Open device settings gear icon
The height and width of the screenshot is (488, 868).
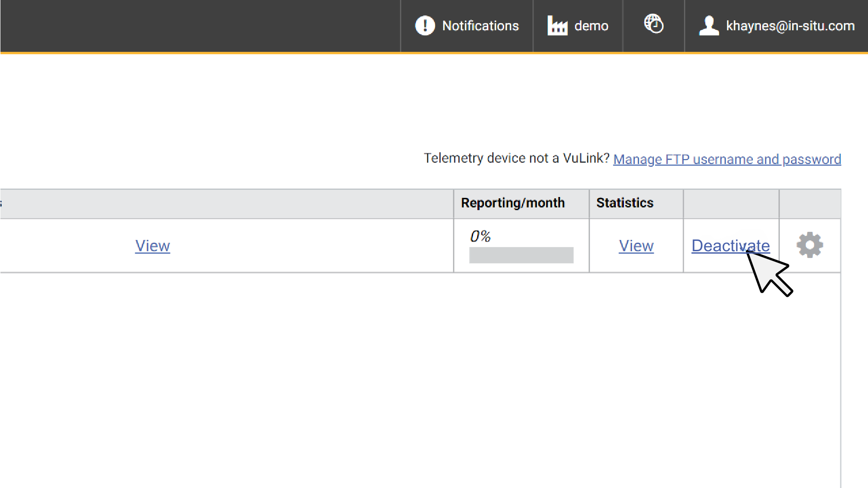click(809, 245)
